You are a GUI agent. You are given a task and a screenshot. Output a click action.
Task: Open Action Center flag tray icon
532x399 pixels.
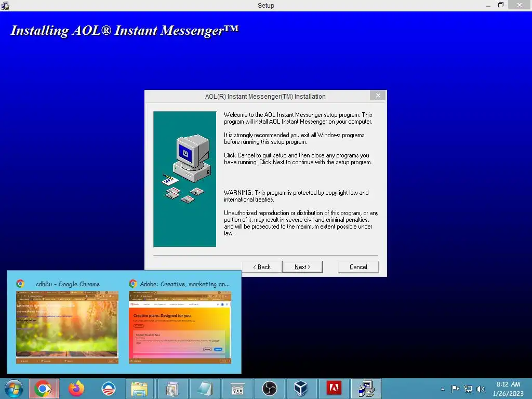click(455, 389)
